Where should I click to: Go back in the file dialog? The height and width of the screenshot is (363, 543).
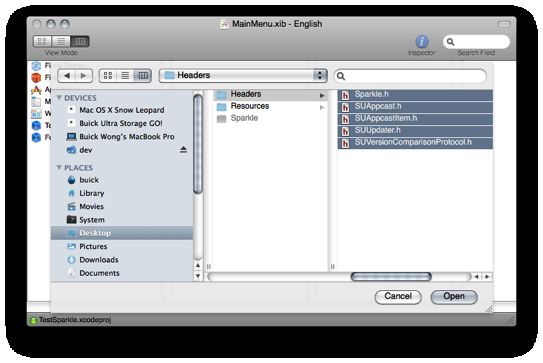pyautogui.click(x=67, y=76)
